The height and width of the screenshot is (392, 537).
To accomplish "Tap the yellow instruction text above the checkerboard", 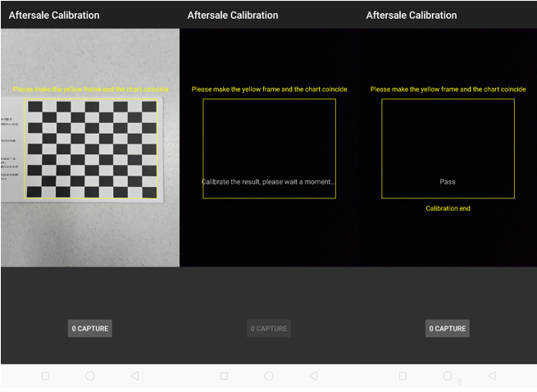I will click(90, 89).
